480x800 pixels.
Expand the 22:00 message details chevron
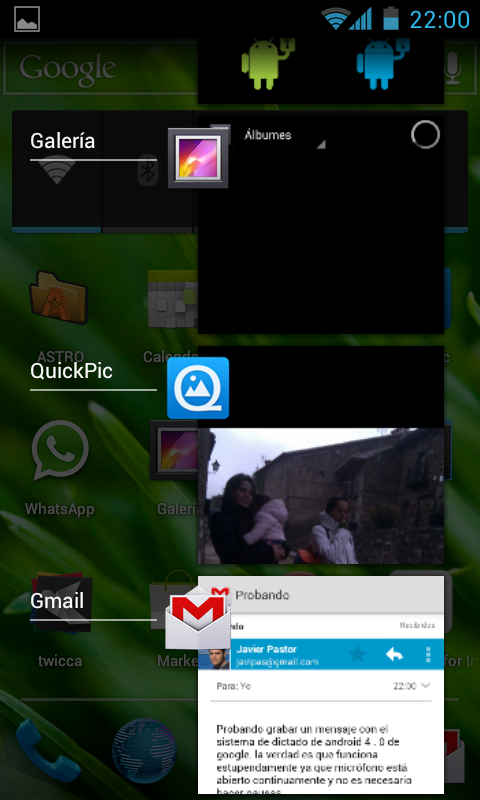click(x=427, y=686)
